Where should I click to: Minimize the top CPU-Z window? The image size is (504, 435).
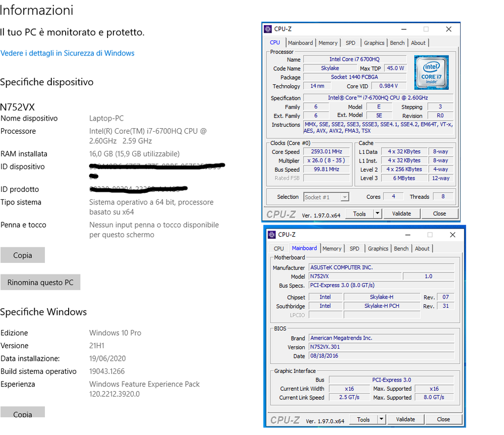(404, 29)
